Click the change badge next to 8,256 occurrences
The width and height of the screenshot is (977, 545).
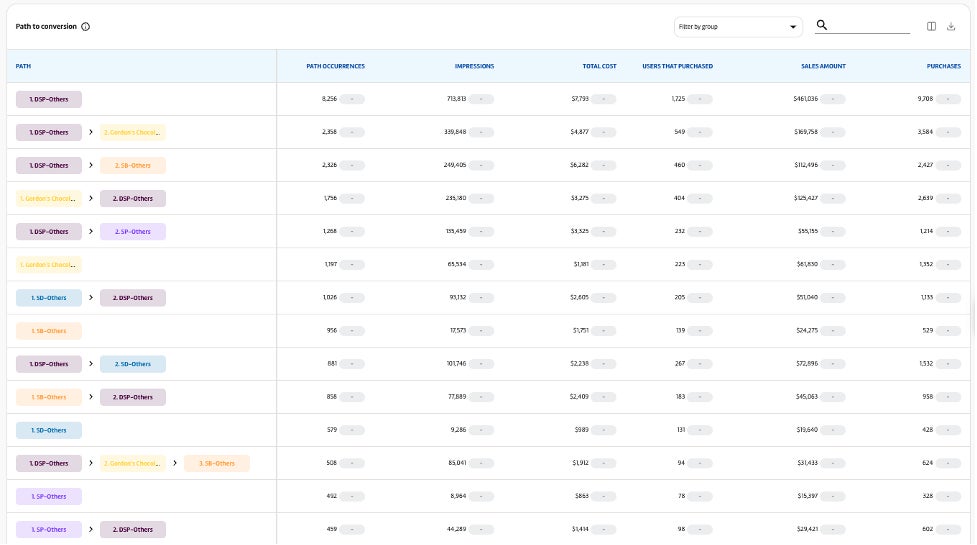click(357, 100)
